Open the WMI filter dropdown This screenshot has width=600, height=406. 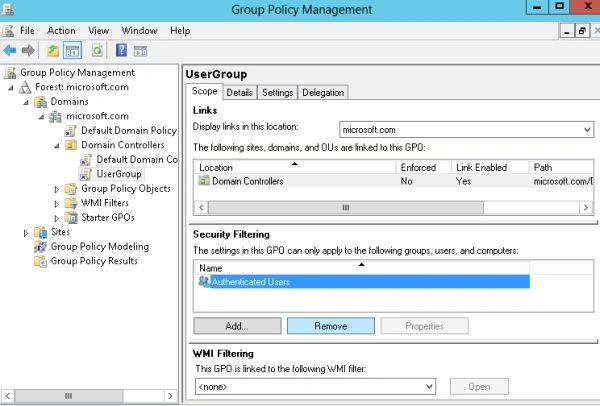(316, 386)
